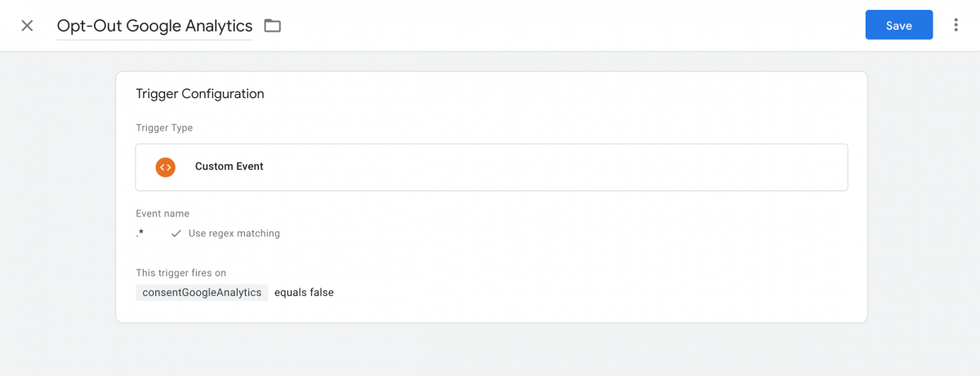Click the consentGoogleAnalytics variable chip

[x=202, y=292]
